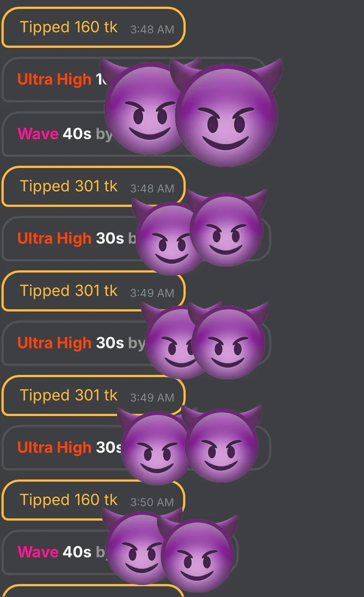364x597 pixels.
Task: Open the Tipped 160 tk message at 3:48 AM
Action: coord(93,27)
